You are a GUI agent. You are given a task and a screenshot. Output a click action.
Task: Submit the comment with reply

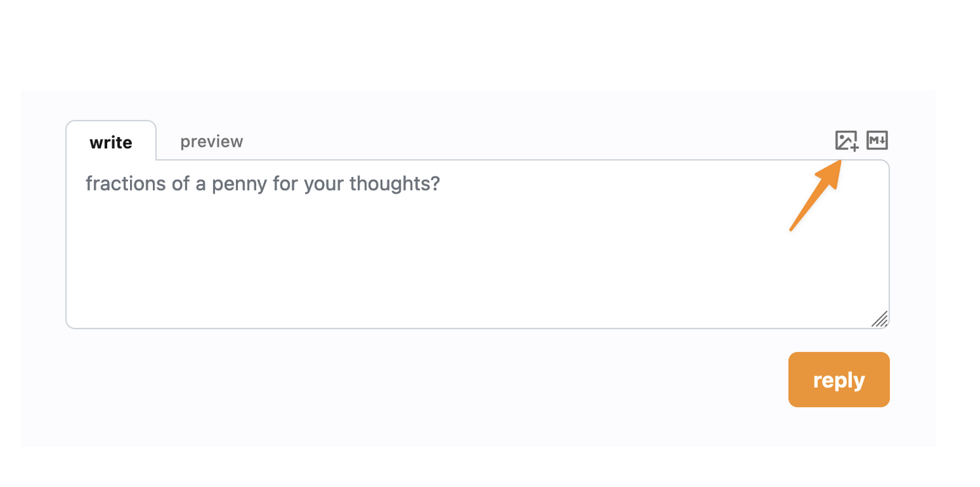[838, 380]
